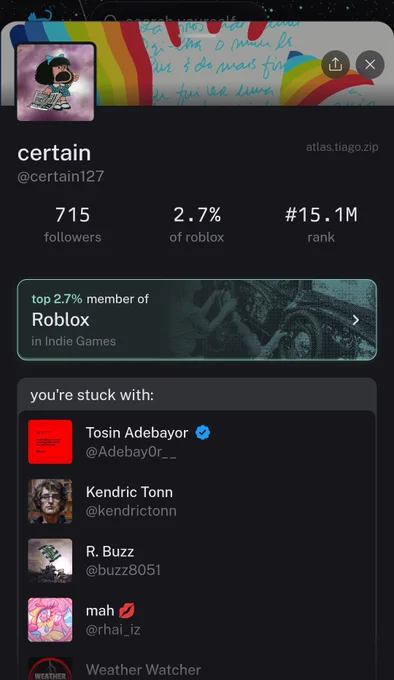Click Tosin Adebayor's verified badge
Image resolution: width=394 pixels, height=680 pixels.
click(202, 433)
